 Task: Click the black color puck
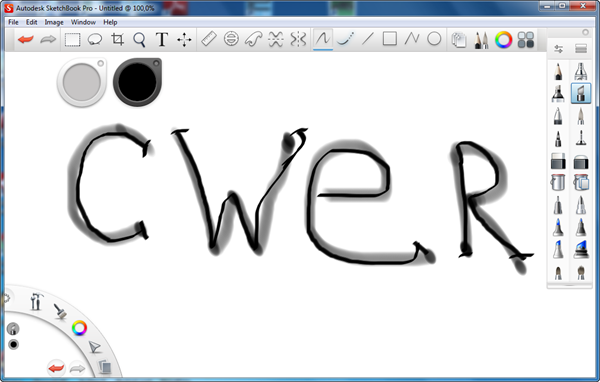pyautogui.click(x=137, y=82)
